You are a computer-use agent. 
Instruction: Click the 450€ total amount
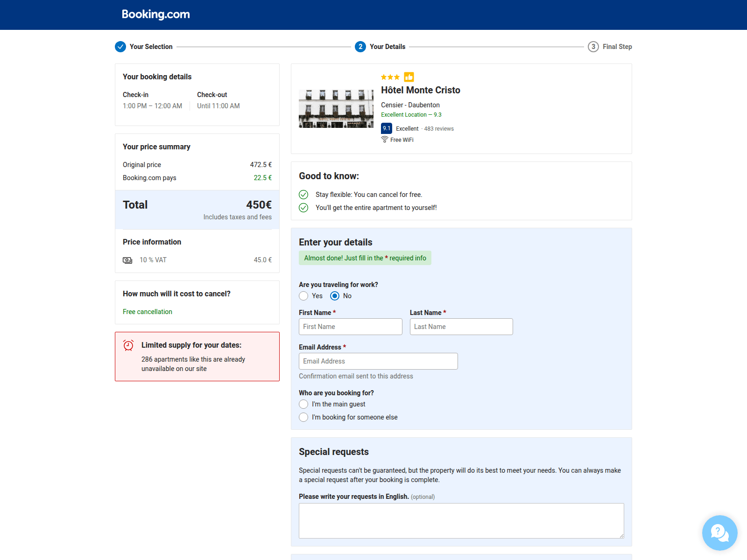pos(259,205)
